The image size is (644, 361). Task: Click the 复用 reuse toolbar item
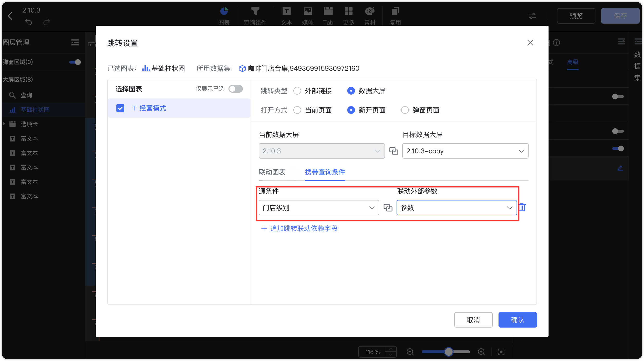[395, 16]
